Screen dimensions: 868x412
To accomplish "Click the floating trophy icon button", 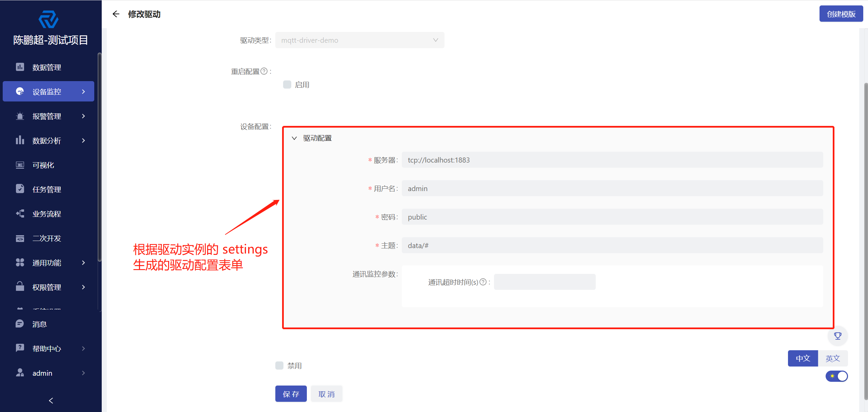I will tap(838, 336).
